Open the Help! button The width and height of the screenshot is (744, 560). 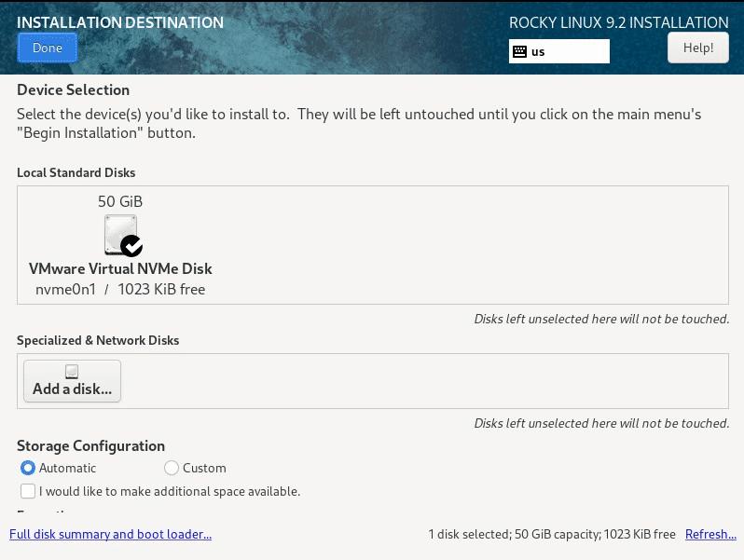(x=698, y=48)
